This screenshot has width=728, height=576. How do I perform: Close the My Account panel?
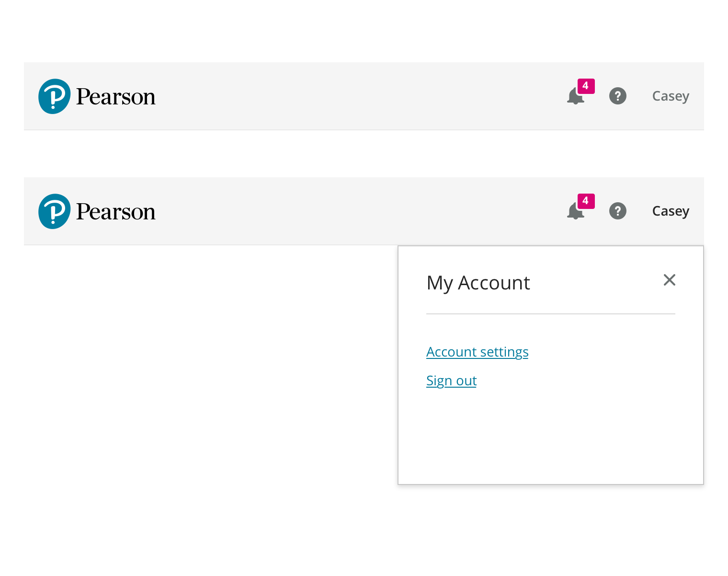(x=669, y=280)
